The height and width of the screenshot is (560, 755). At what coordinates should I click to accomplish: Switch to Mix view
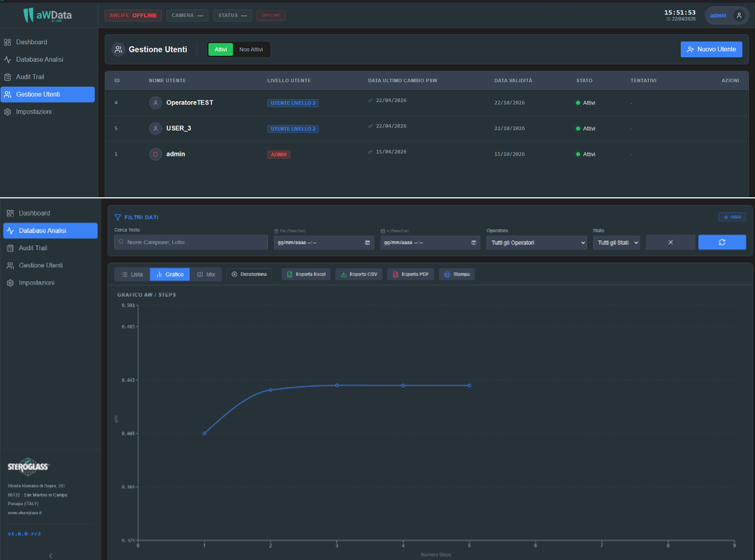click(206, 275)
